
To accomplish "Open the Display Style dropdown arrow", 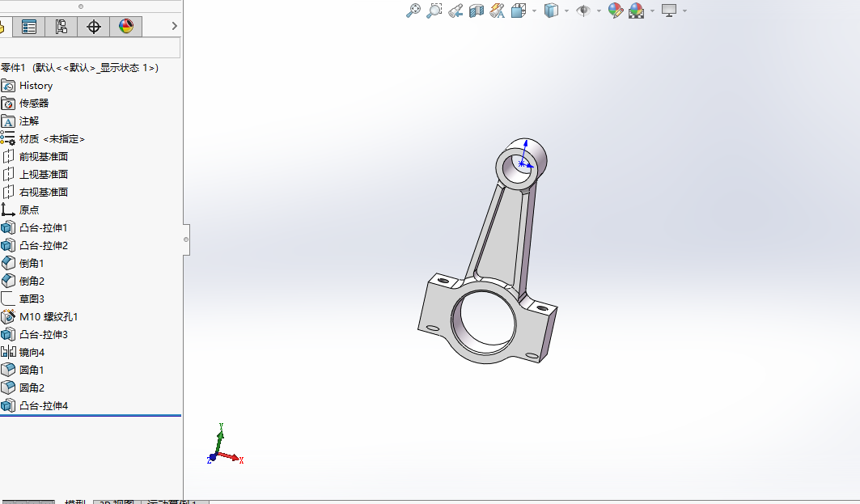I will 566,11.
